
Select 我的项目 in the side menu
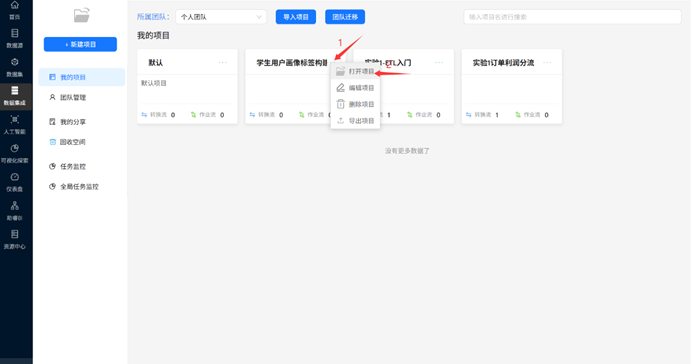[82, 77]
